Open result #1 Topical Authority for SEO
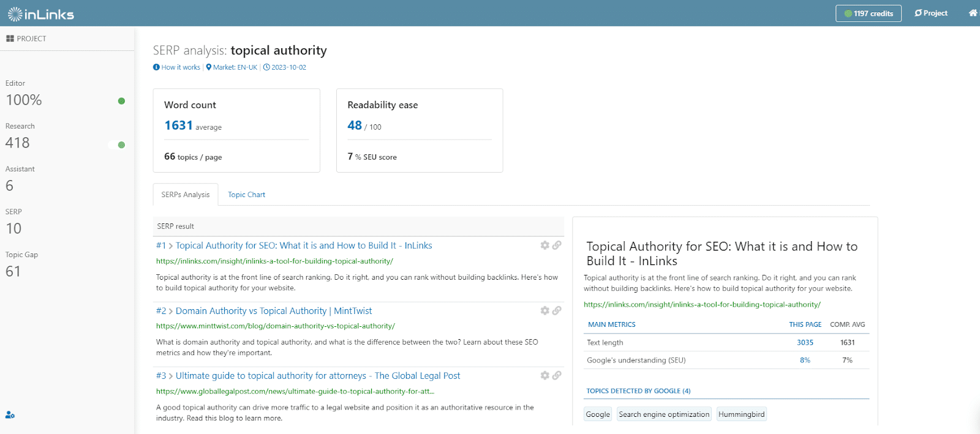980x434 pixels. (304, 245)
